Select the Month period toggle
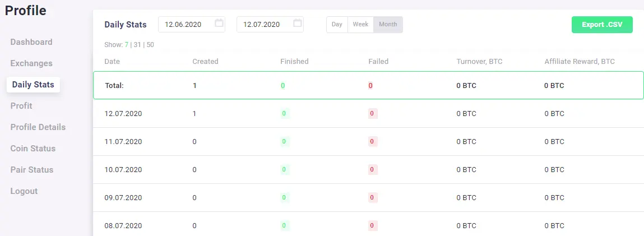This screenshot has height=236, width=644. 388,24
